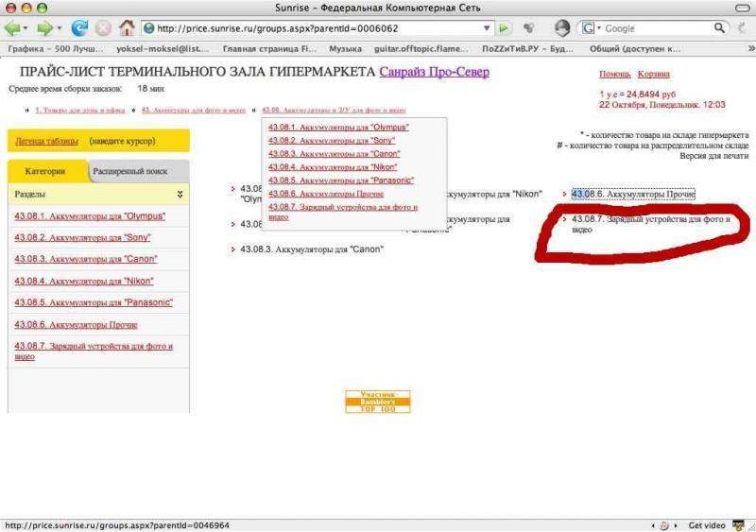Viewport: 756px width, 532px height.
Task: Open bookmark 'Графика - 500 Лучш...'
Action: (56, 49)
